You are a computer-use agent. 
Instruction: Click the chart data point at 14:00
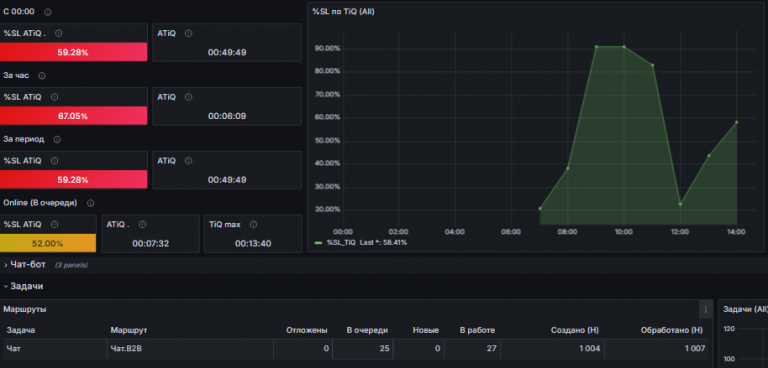(x=736, y=122)
